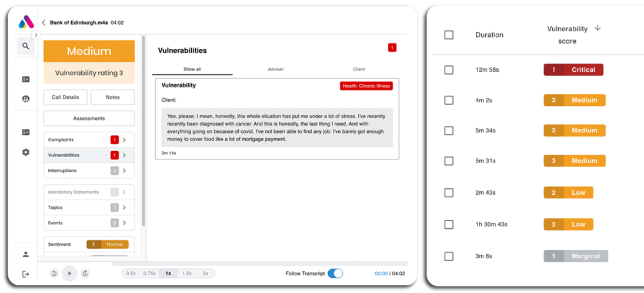Switch to the Client tab
The image size is (644, 293).
(359, 69)
